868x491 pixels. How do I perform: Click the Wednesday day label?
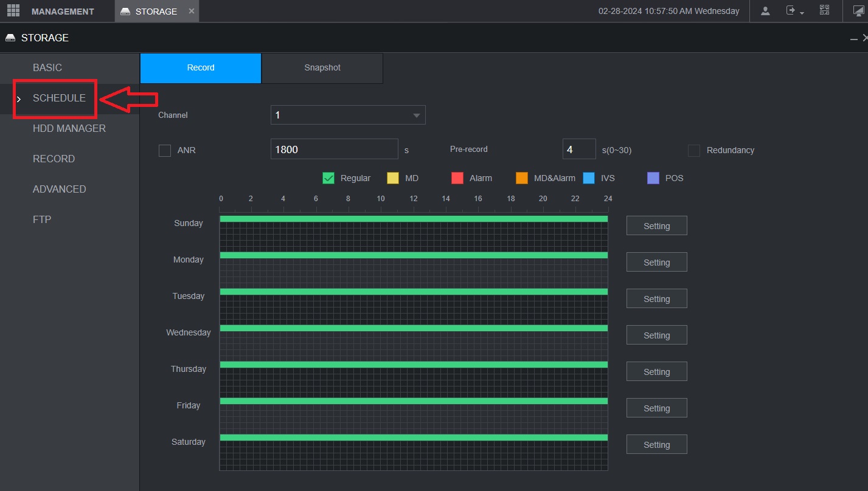[189, 332]
